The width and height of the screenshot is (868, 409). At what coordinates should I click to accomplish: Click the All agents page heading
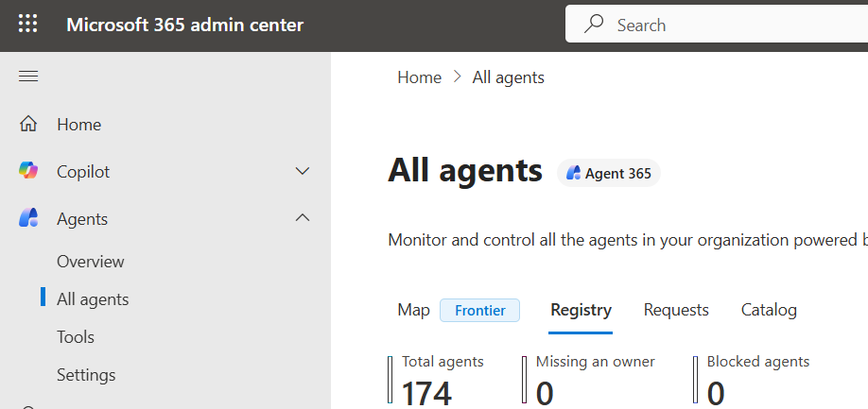tap(465, 170)
